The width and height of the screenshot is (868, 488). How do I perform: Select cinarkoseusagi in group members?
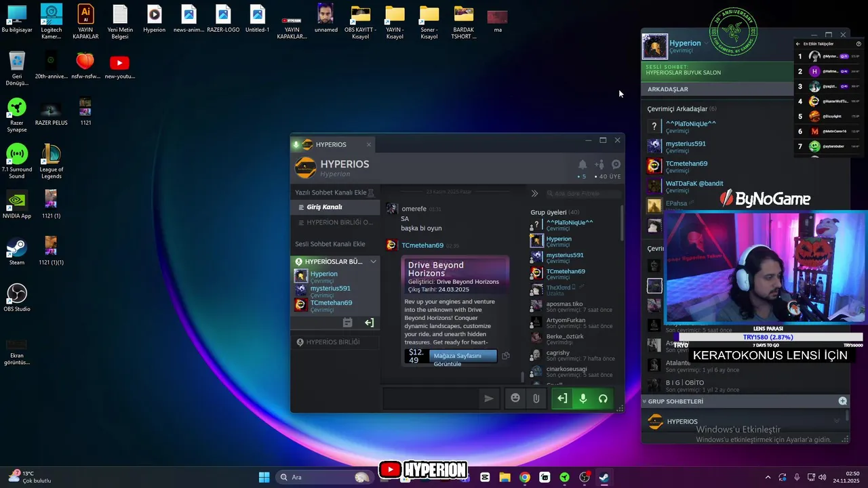pos(573,371)
